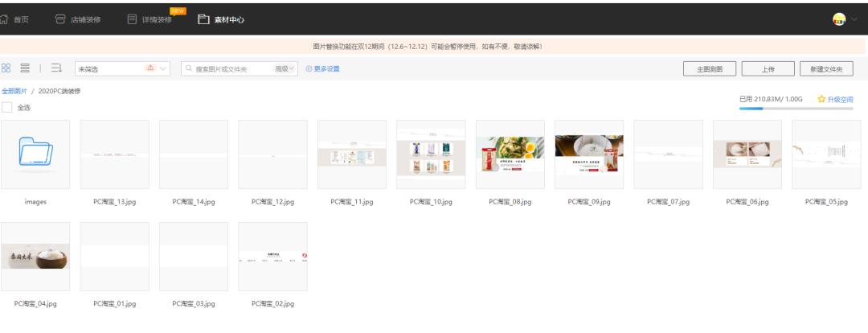Select thumbnail PC淘宝_12.jpg
The width and height of the screenshot is (868, 333).
273,154
